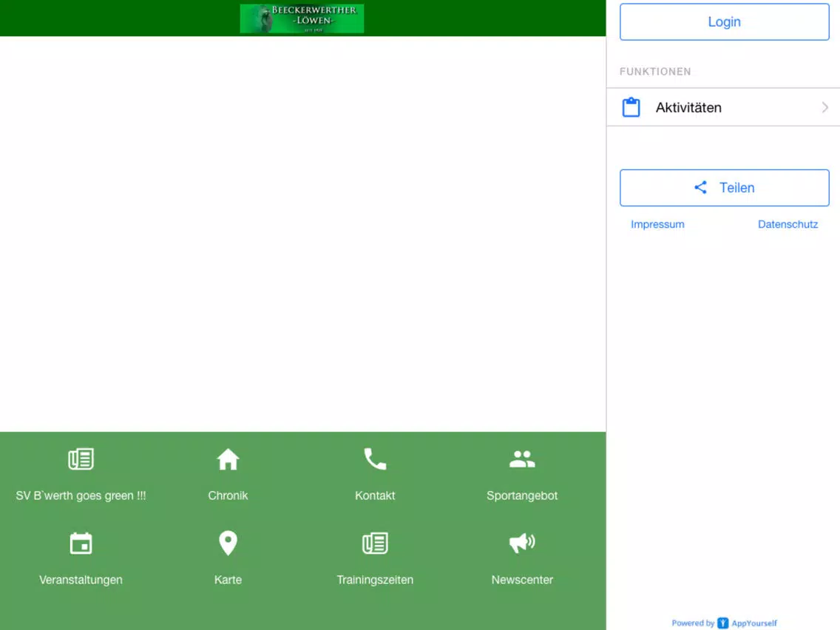Expand Aktivitäten via the chevron arrow

click(x=825, y=107)
